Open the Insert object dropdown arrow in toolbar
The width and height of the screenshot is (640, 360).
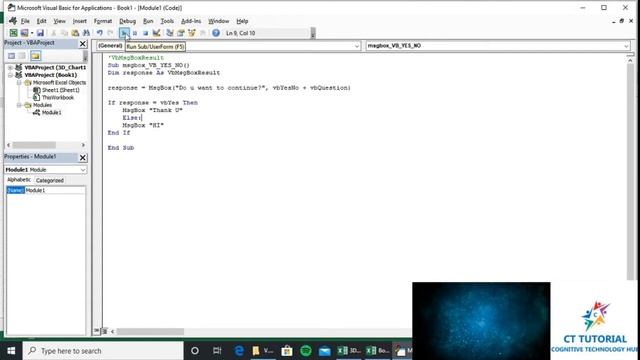click(x=31, y=33)
